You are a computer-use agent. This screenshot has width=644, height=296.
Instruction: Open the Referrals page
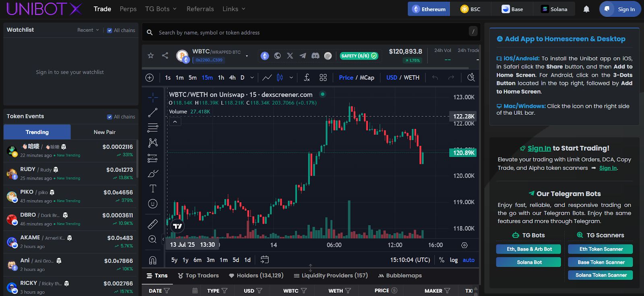click(200, 9)
